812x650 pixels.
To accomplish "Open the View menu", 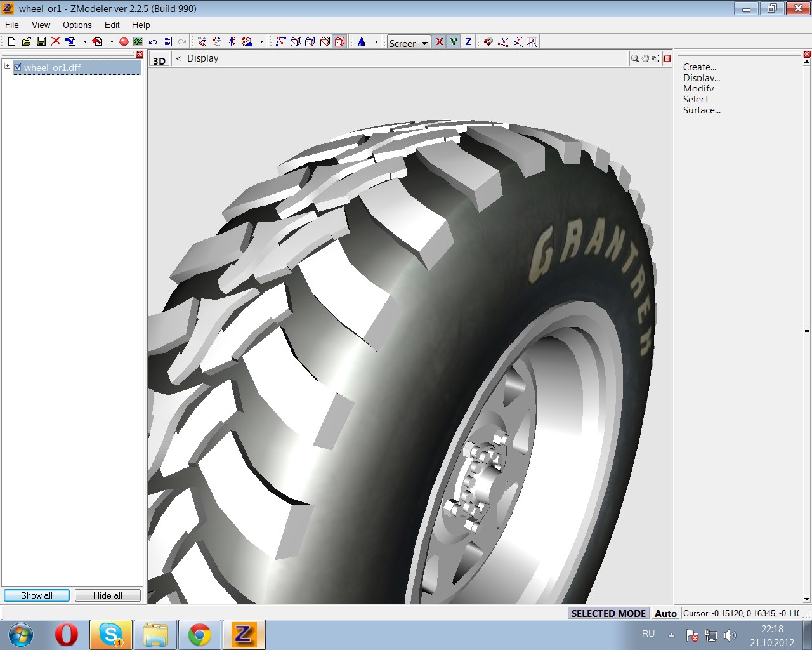I will tap(41, 25).
